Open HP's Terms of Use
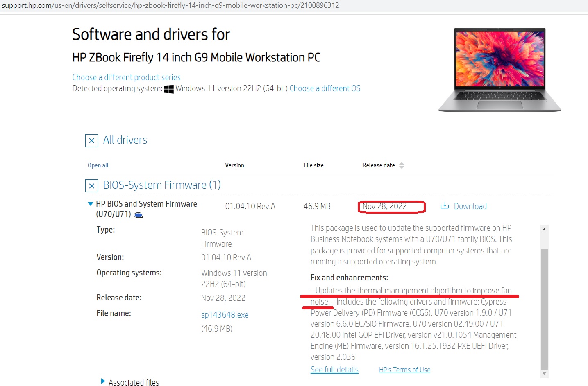 [x=404, y=369]
